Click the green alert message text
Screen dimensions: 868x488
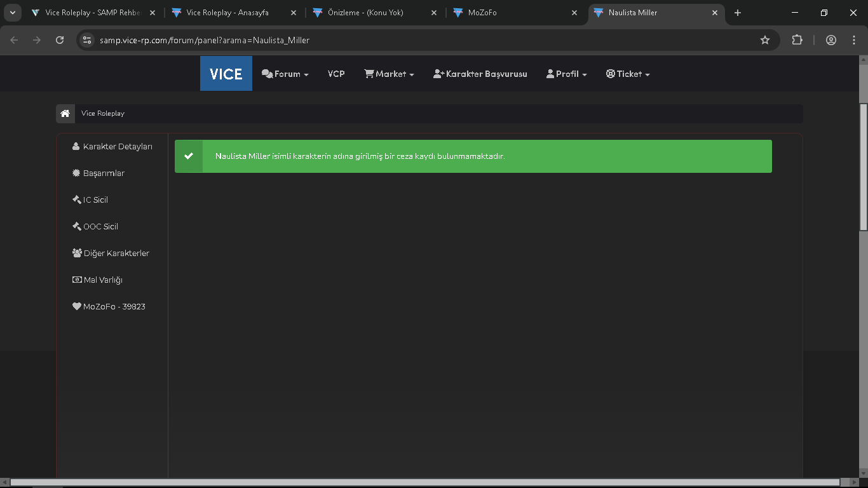(x=360, y=156)
